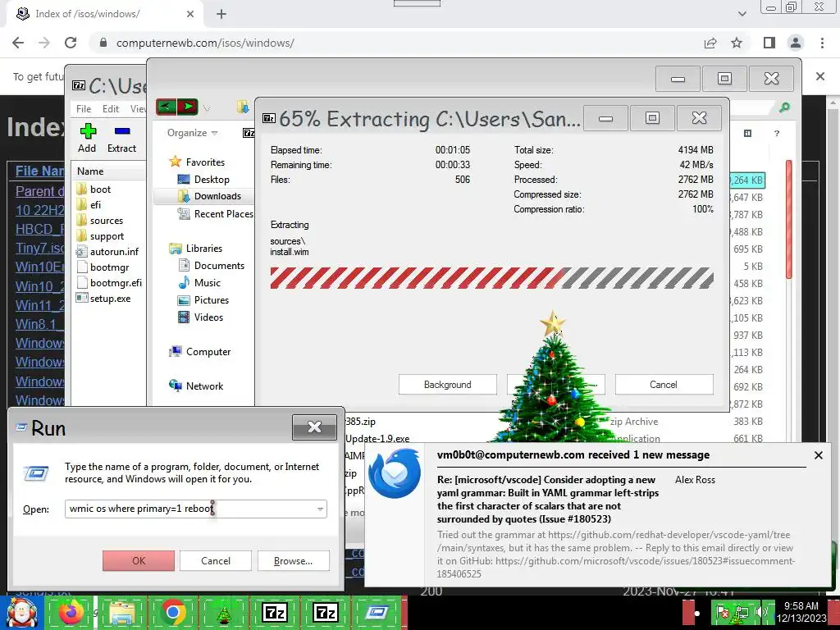Click the share page icon in Chrome
Viewport: 840px width, 630px height.
(710, 43)
